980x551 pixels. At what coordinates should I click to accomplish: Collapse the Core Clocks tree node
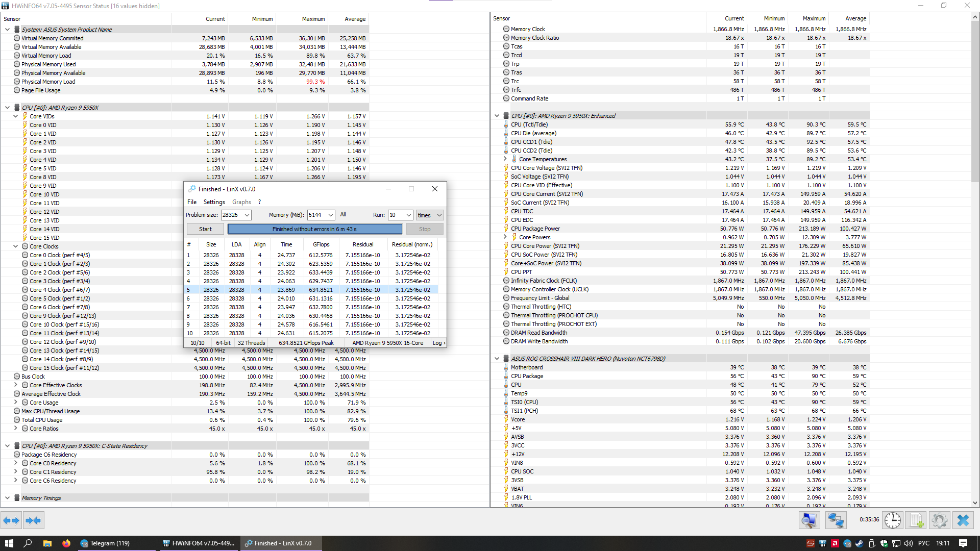16,246
